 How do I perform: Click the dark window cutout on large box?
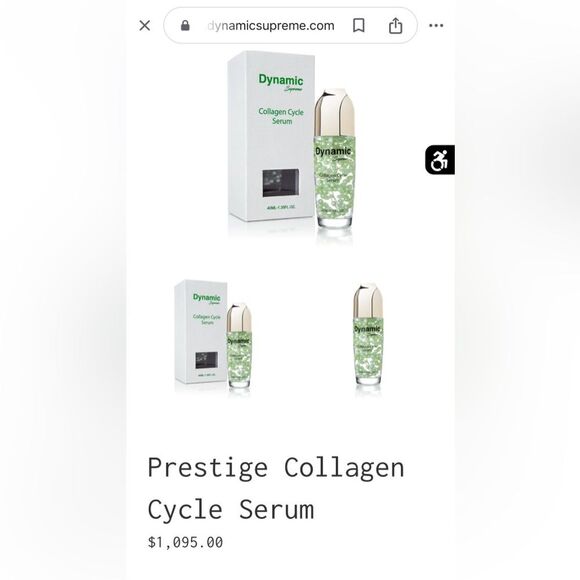coord(281,183)
